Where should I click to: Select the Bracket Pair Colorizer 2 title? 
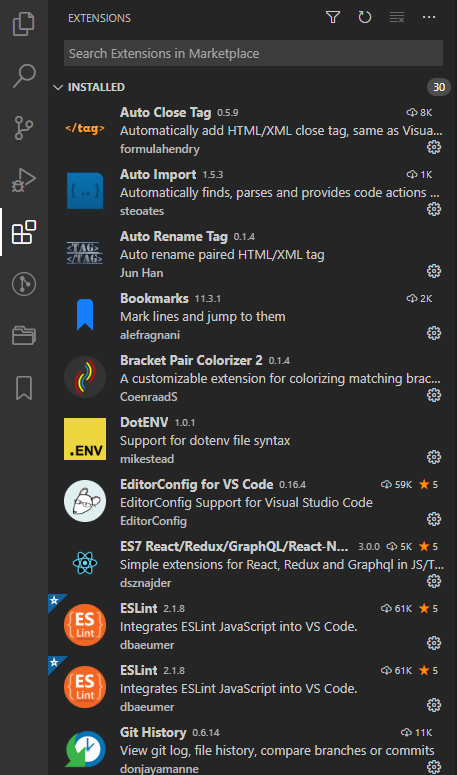coord(191,360)
